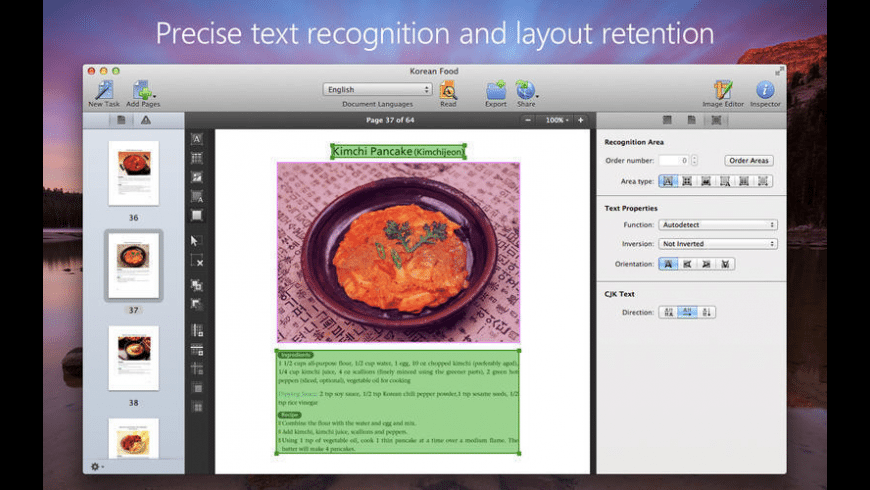Click the Export folder icon

(x=495, y=90)
